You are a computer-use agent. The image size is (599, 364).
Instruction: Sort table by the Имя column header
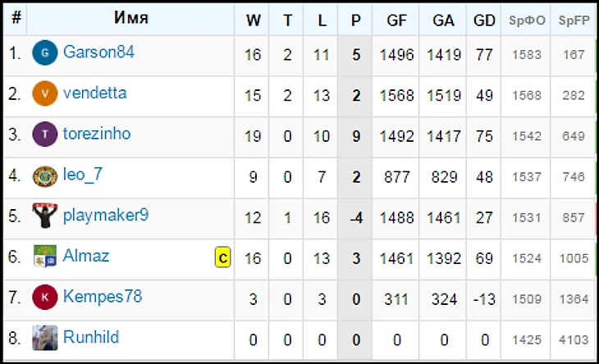[131, 19]
